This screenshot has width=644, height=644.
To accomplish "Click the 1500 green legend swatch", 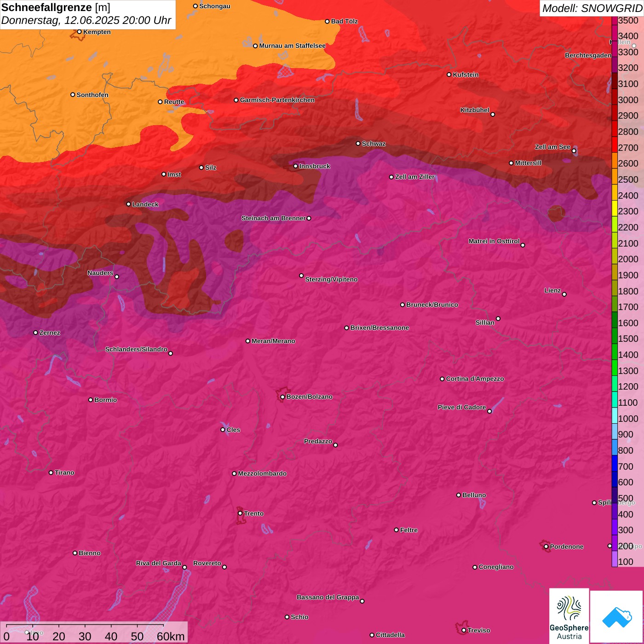I will 615,336.
